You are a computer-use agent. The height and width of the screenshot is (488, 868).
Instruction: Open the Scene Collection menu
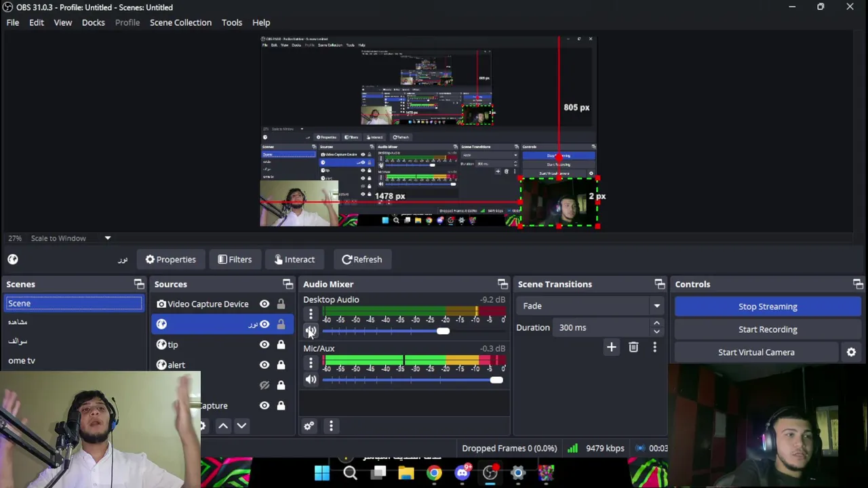click(180, 22)
